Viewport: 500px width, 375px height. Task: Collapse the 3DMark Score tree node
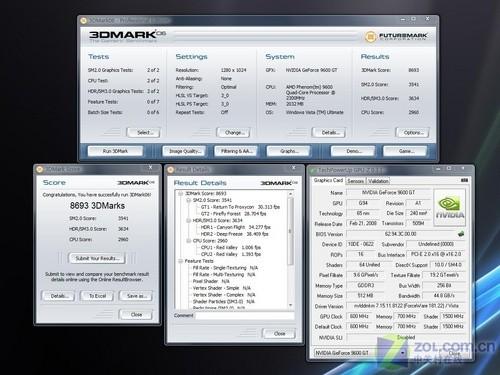pos(180,193)
